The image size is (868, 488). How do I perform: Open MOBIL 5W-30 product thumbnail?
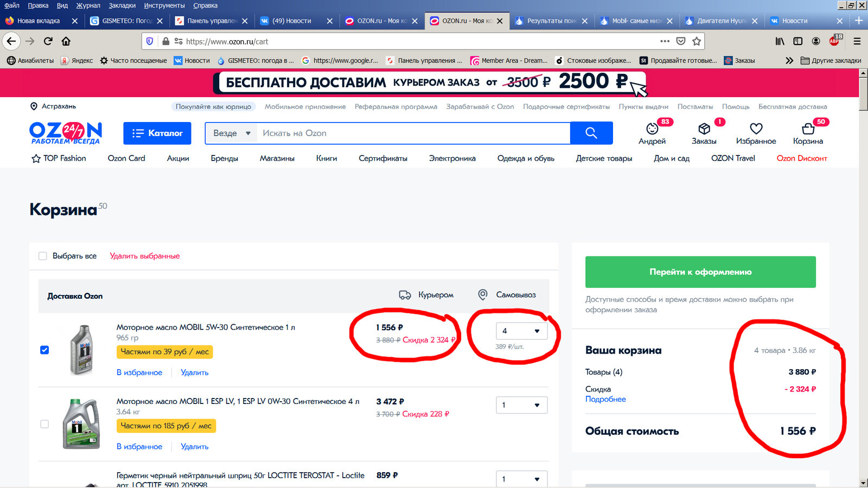click(x=82, y=350)
